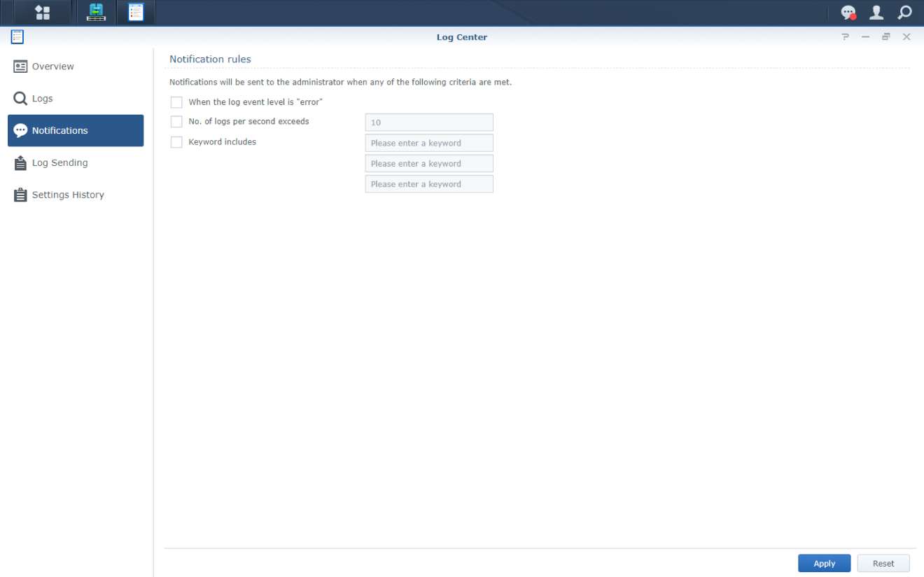The image size is (924, 577).
Task: Click the Log Center icon in the window corner
Action: pos(17,36)
